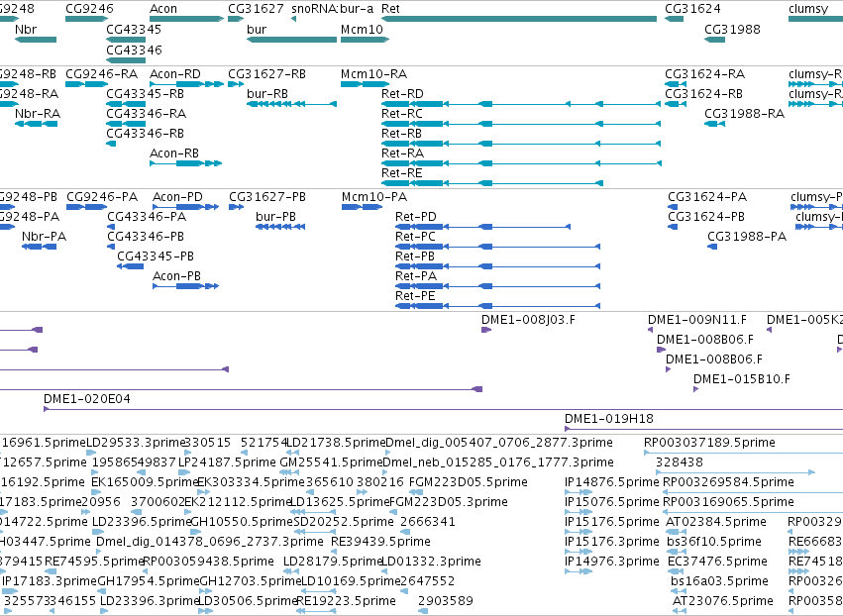843x616 pixels.
Task: Select the CG31988 gene label
Action: (732, 29)
